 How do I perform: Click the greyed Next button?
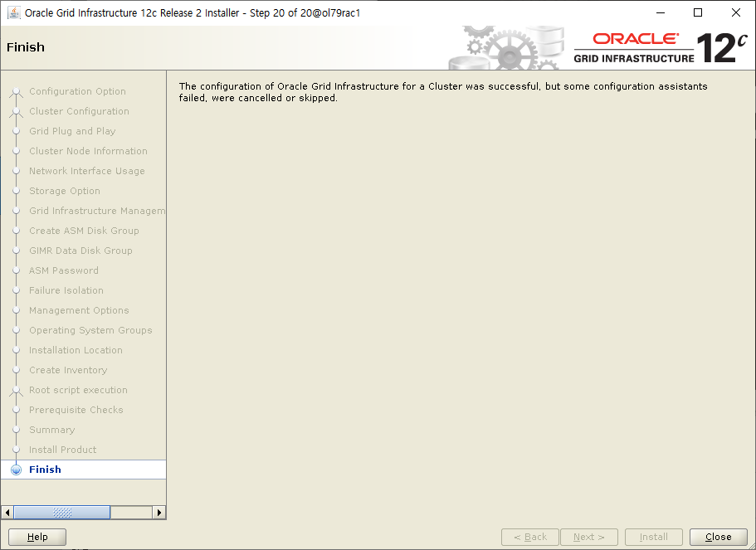pyautogui.click(x=588, y=537)
